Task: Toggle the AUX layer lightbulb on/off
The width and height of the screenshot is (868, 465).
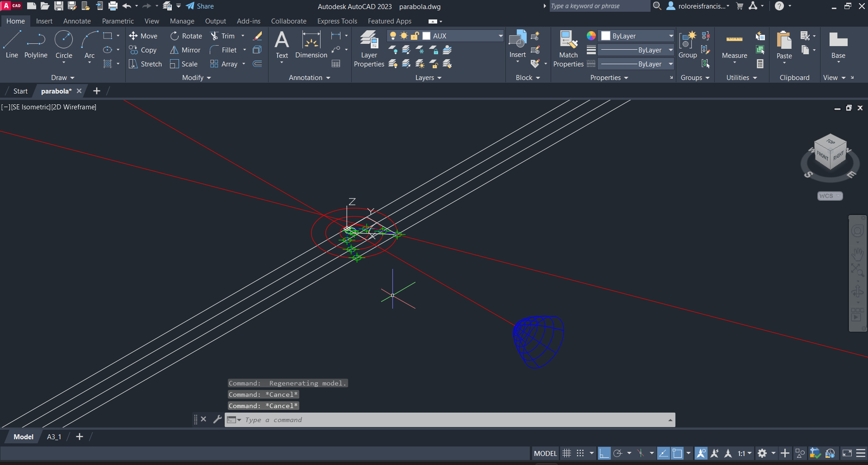Action: click(x=393, y=36)
